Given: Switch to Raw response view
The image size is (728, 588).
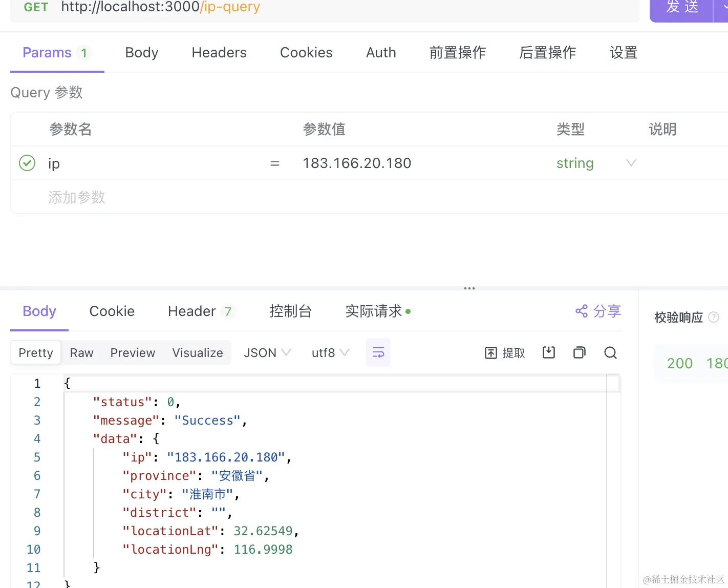Looking at the screenshot, I should point(81,353).
